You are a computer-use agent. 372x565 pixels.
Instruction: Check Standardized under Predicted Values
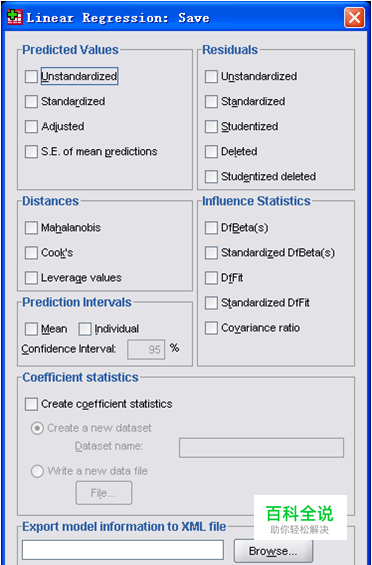[x=31, y=102]
